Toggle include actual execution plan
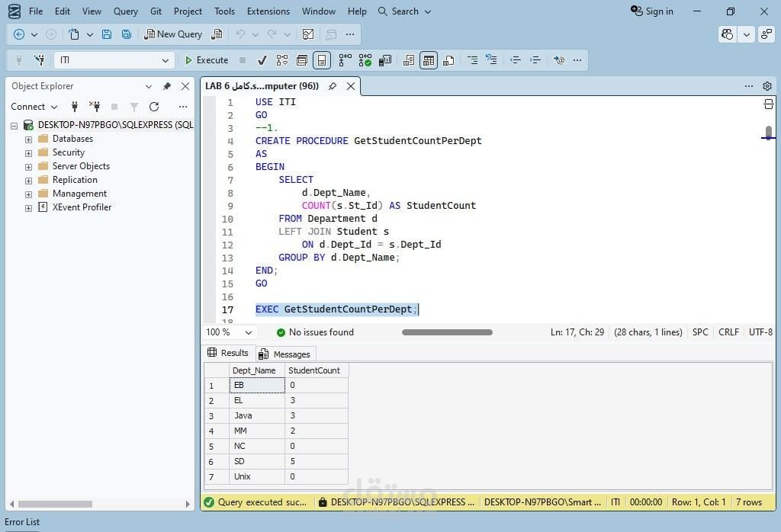 345,60
